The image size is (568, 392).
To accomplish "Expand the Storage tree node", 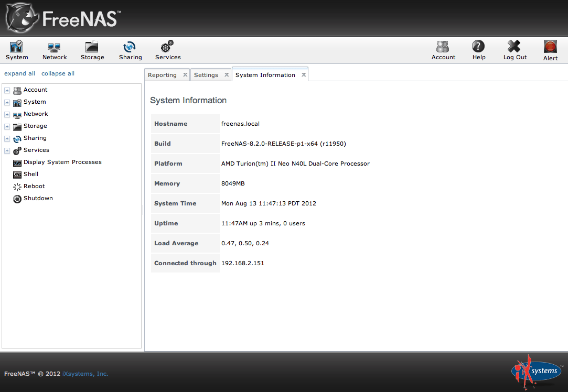I will point(7,127).
